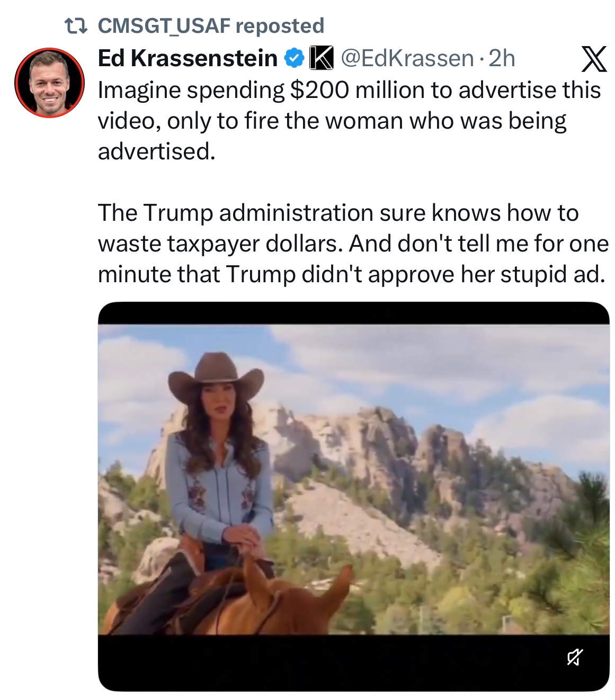
Task: Click the repost arrows icon
Action: (75, 25)
